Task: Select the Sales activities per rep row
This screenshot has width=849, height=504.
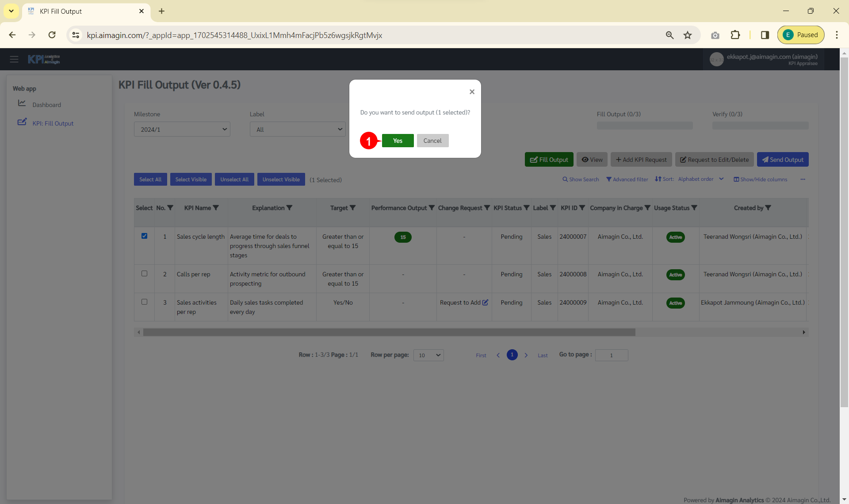Action: [x=144, y=302]
